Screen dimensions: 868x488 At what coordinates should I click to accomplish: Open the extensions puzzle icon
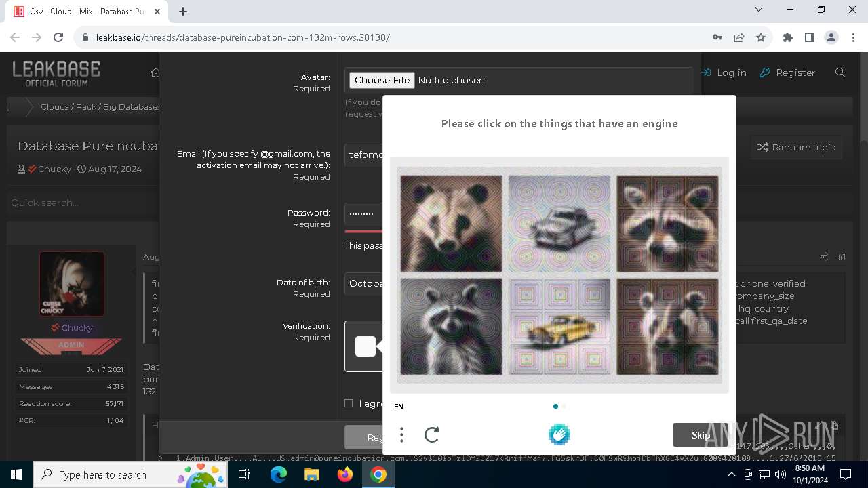coord(788,37)
